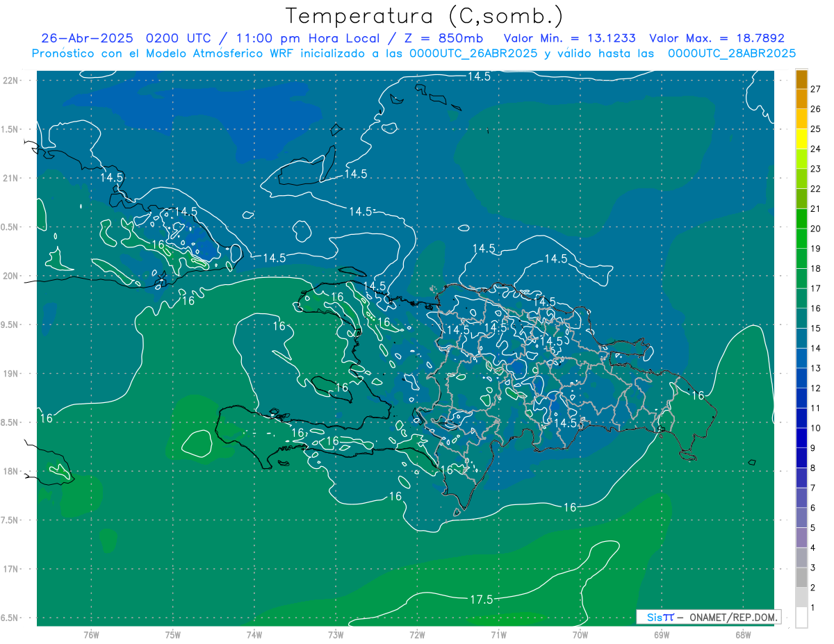Click the '17.5' contour label
This screenshot has height=644, width=834.
coord(481,600)
